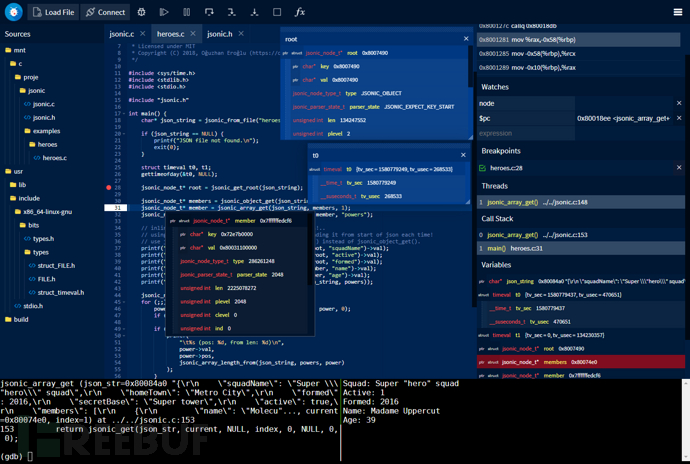This screenshot has width=690, height=464.
Task: Switch to the jsonic.h tab
Action: (219, 34)
